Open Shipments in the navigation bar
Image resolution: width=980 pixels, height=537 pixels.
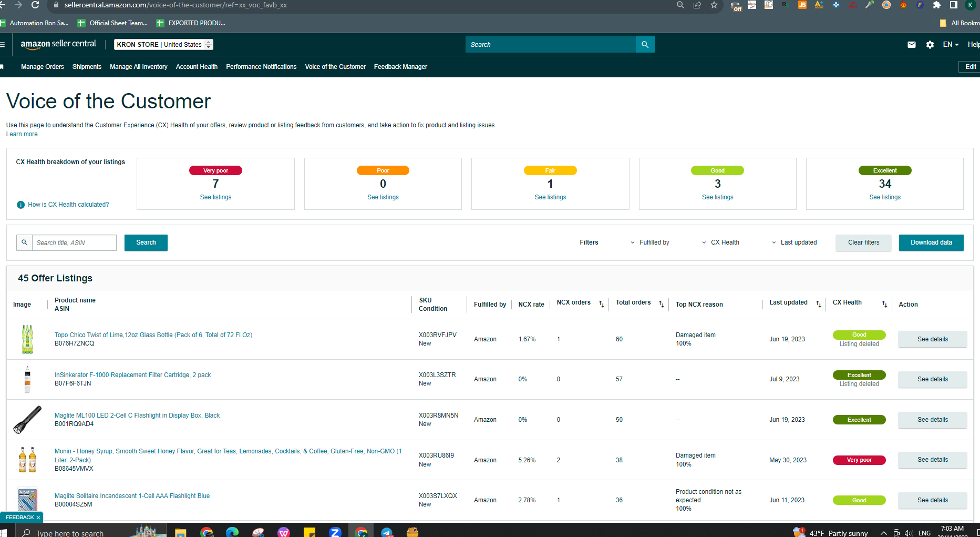tap(87, 67)
